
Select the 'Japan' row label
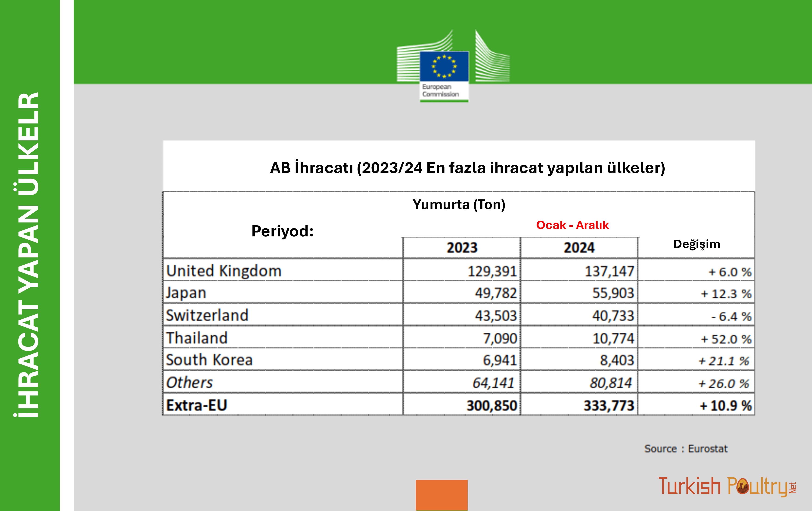[x=186, y=293]
